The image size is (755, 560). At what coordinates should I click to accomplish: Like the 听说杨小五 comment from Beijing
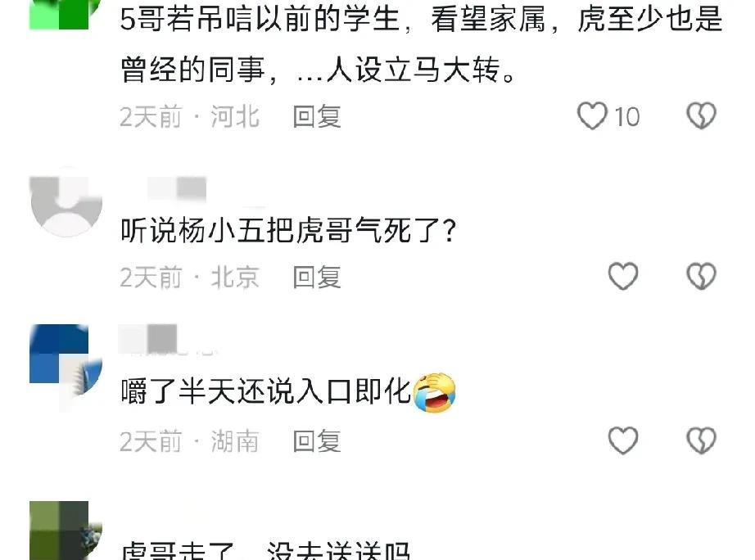(623, 277)
